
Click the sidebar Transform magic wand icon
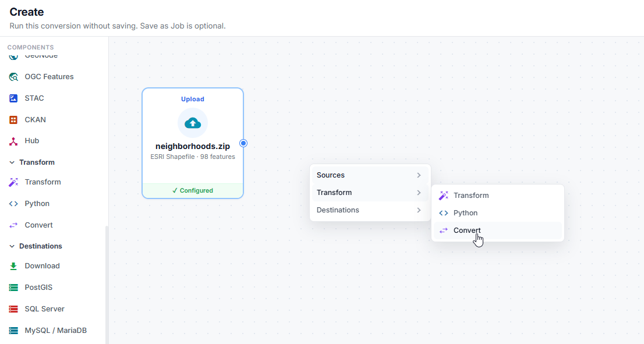pos(13,182)
